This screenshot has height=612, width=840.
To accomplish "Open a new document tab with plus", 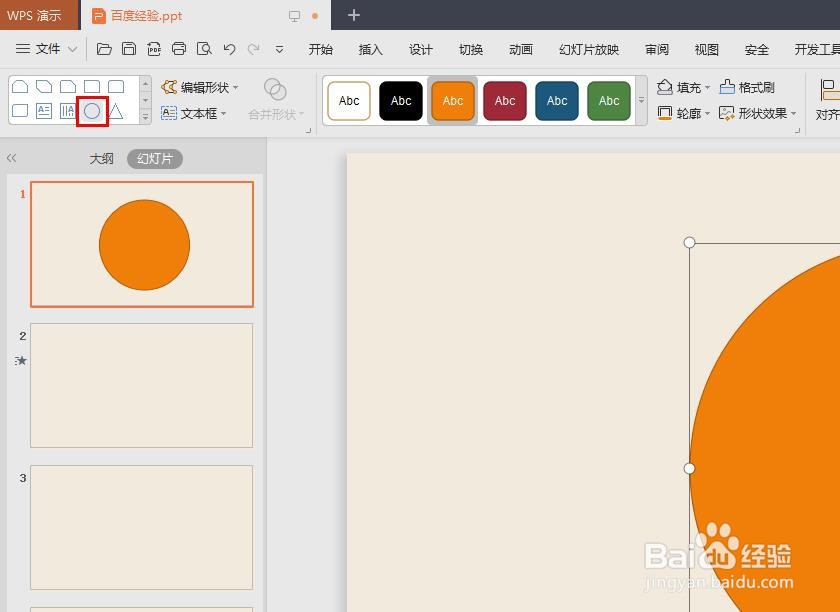I will pyautogui.click(x=354, y=15).
